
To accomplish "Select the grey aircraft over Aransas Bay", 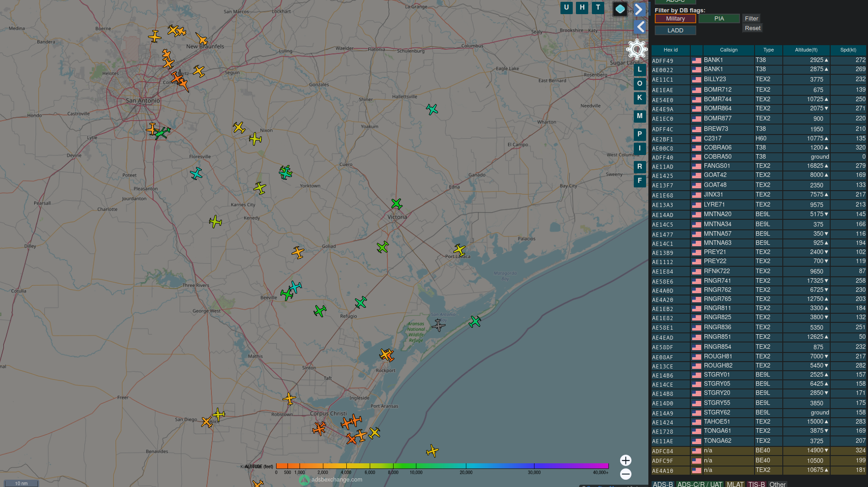I will click(438, 325).
